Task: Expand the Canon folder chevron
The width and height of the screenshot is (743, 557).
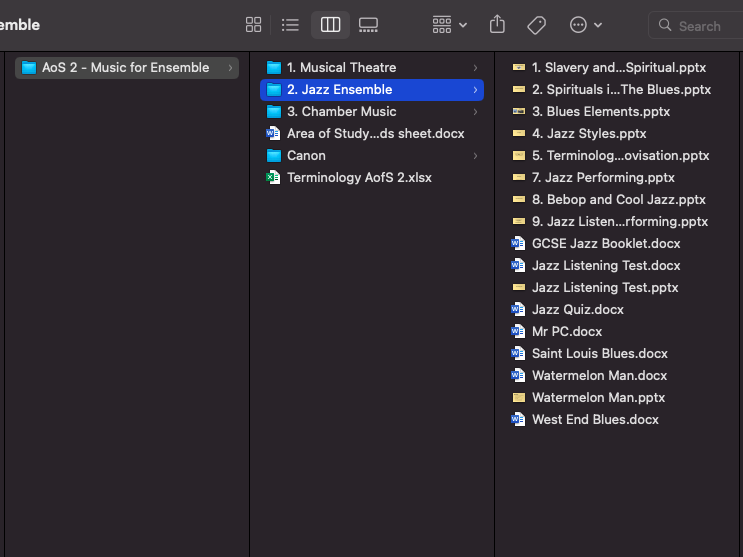Action: (x=475, y=156)
